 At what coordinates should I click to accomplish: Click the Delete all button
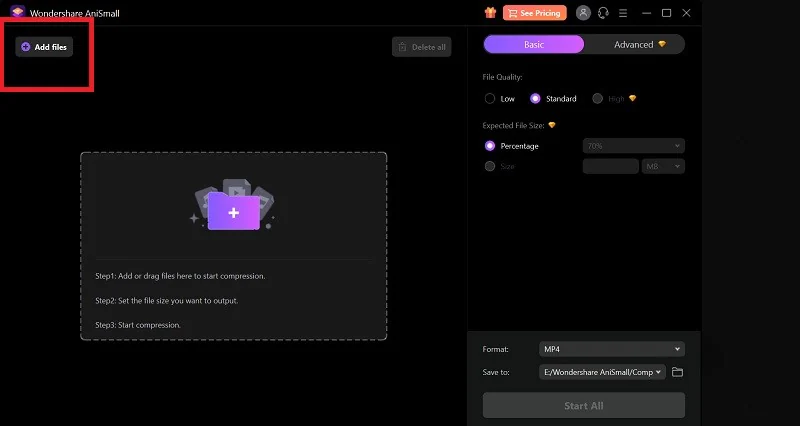click(421, 47)
